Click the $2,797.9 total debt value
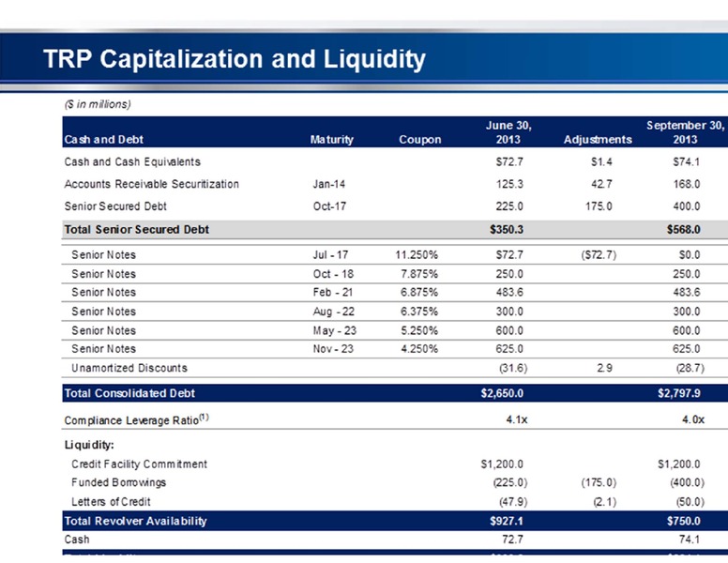728x563 pixels. click(x=679, y=393)
